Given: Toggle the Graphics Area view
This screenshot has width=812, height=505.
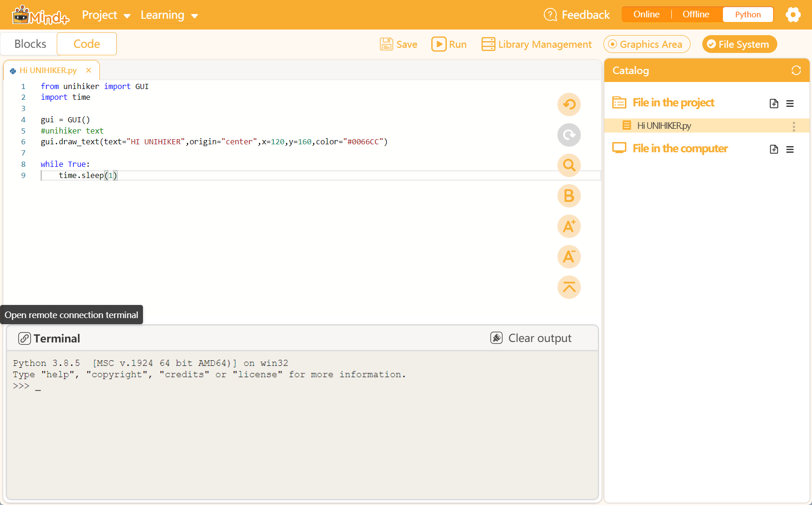Looking at the screenshot, I should point(647,44).
